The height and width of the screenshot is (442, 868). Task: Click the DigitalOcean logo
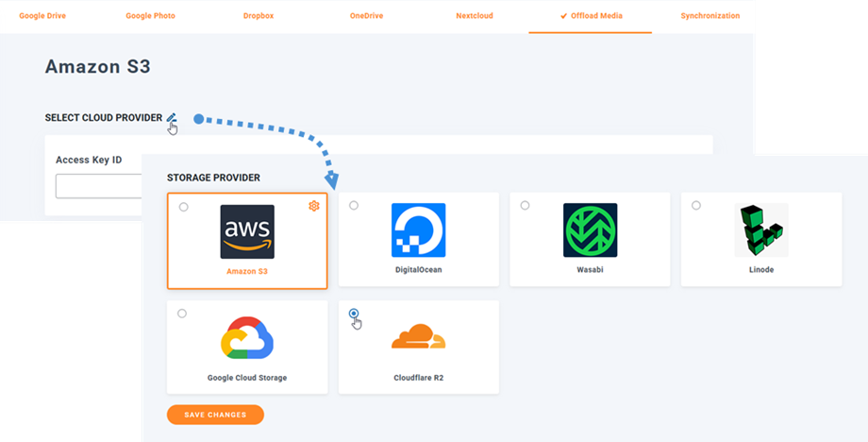[x=419, y=229]
